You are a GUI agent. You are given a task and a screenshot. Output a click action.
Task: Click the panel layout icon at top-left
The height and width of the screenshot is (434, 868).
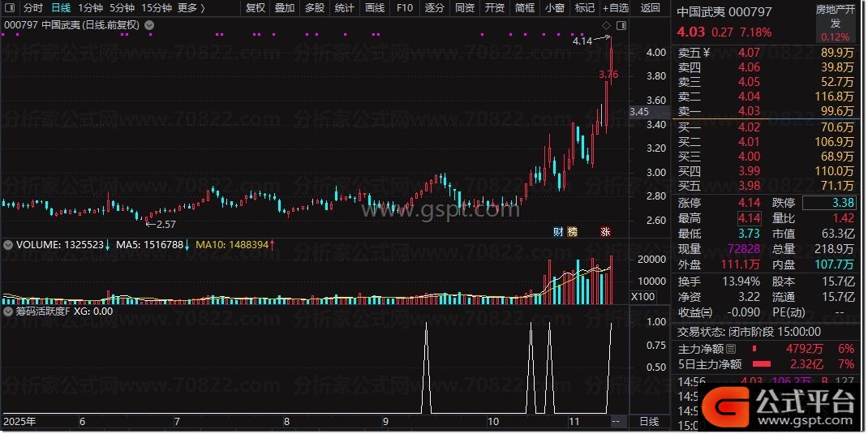(10, 8)
